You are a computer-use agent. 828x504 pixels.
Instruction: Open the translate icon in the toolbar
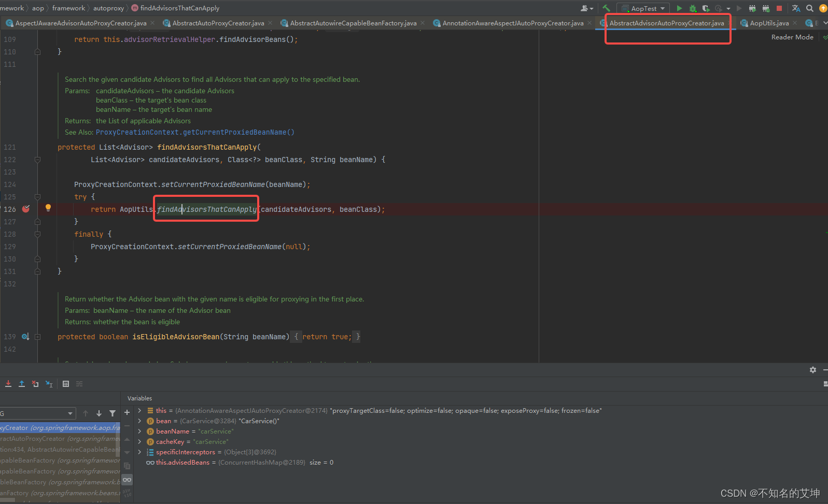[x=796, y=8]
